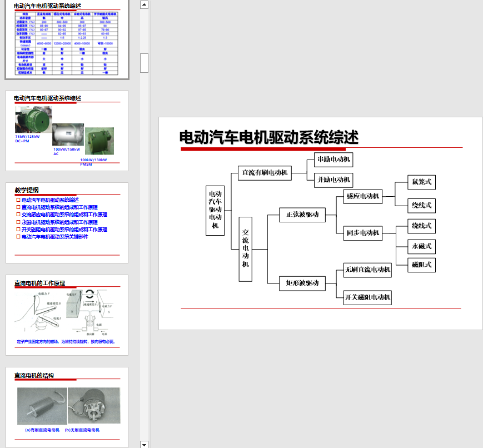This screenshot has height=448, width=483.
Task: Click the outline item 直流电机驱动系统的组成和工作原理
Action: (59, 207)
